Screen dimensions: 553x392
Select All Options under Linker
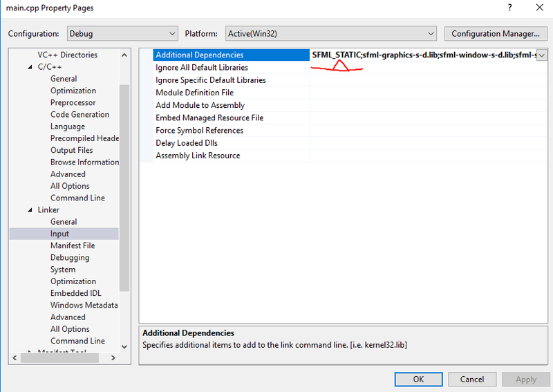click(70, 329)
